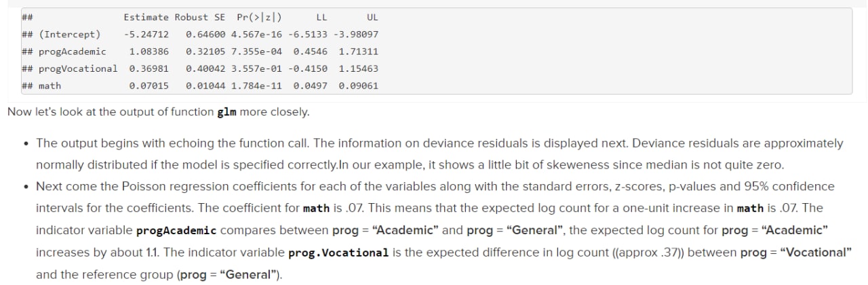Screen dimensions: 868x285
Task: Select the (Intercept) row label
Action: (69, 34)
